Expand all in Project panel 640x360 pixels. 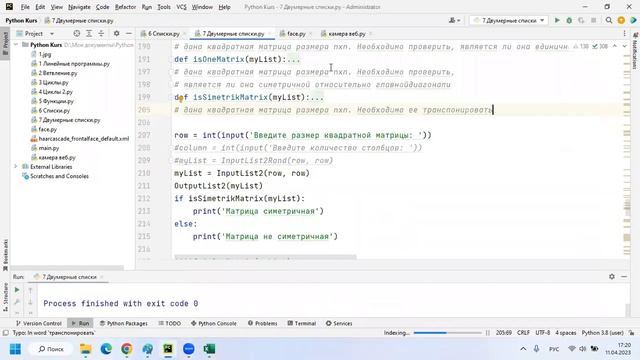pos(89,33)
